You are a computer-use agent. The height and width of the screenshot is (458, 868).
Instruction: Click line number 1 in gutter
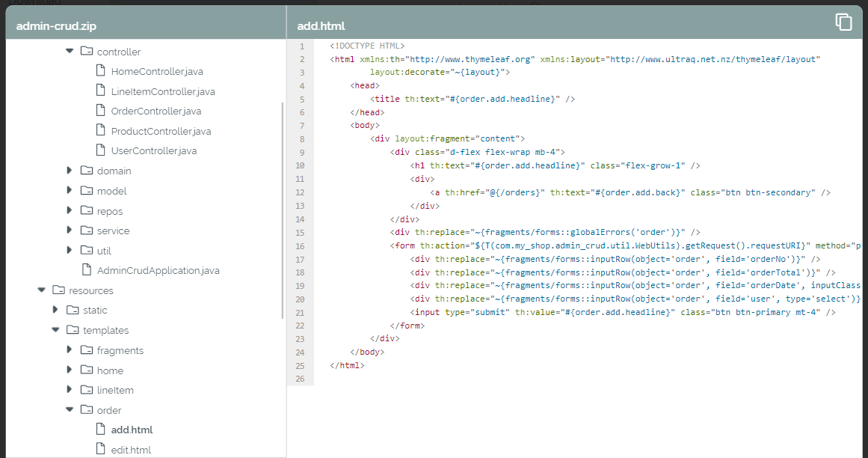tap(302, 46)
